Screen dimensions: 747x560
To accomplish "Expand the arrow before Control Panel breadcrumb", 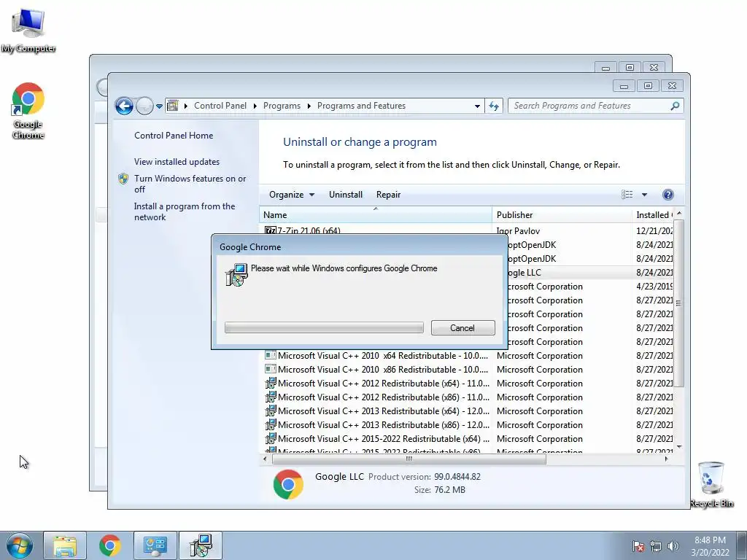I will point(185,106).
